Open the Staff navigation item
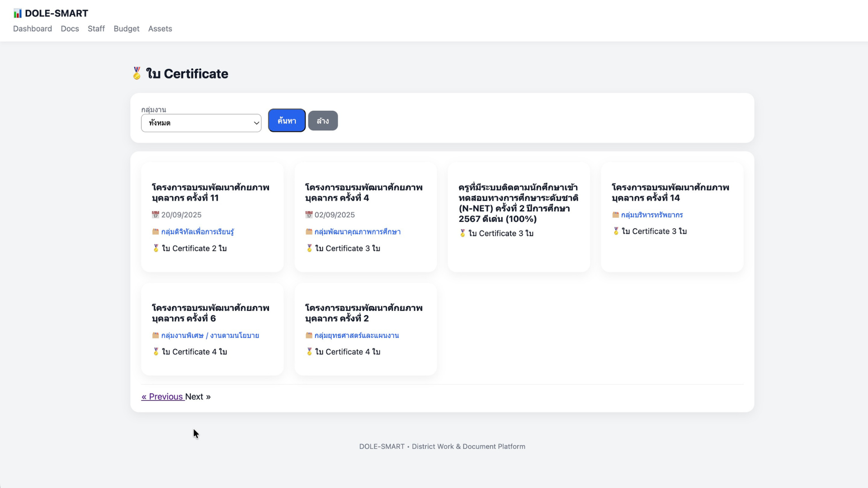The width and height of the screenshot is (868, 488). (x=96, y=28)
